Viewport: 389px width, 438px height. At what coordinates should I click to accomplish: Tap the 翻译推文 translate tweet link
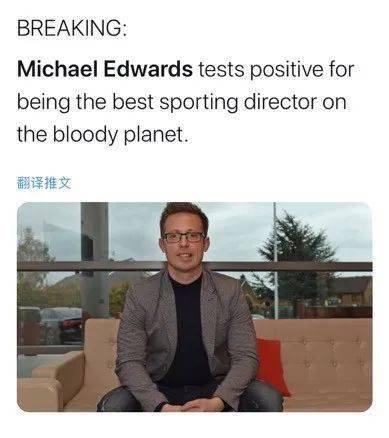44,183
